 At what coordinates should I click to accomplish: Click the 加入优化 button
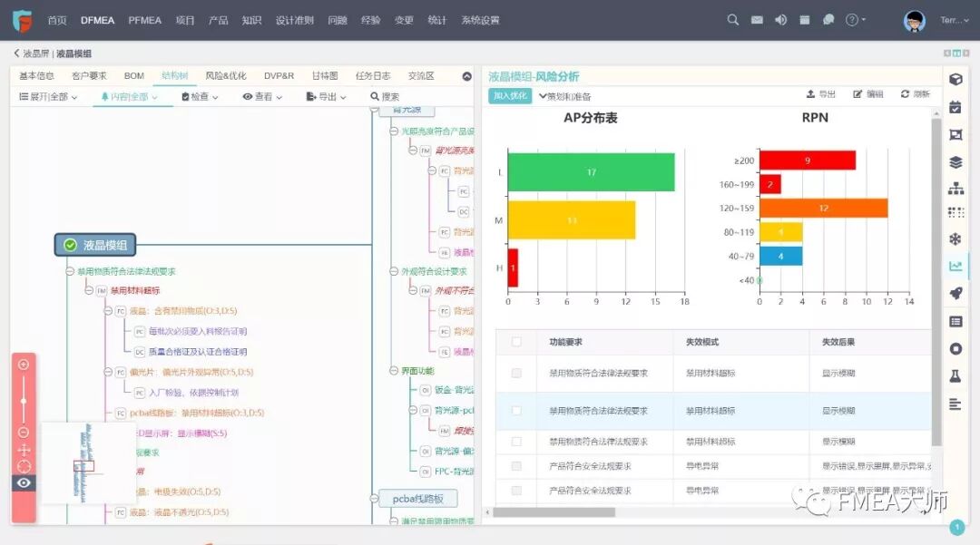[x=510, y=96]
